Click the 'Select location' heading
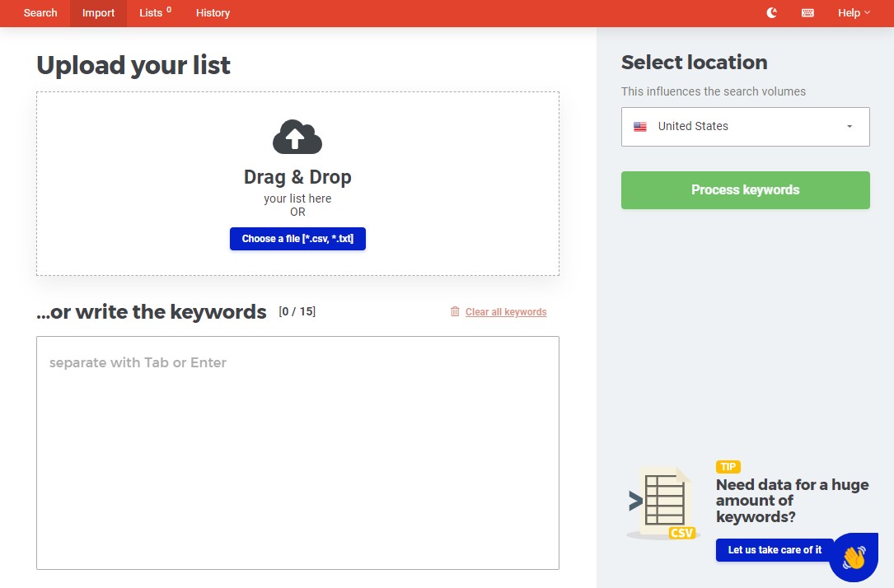 pos(694,62)
